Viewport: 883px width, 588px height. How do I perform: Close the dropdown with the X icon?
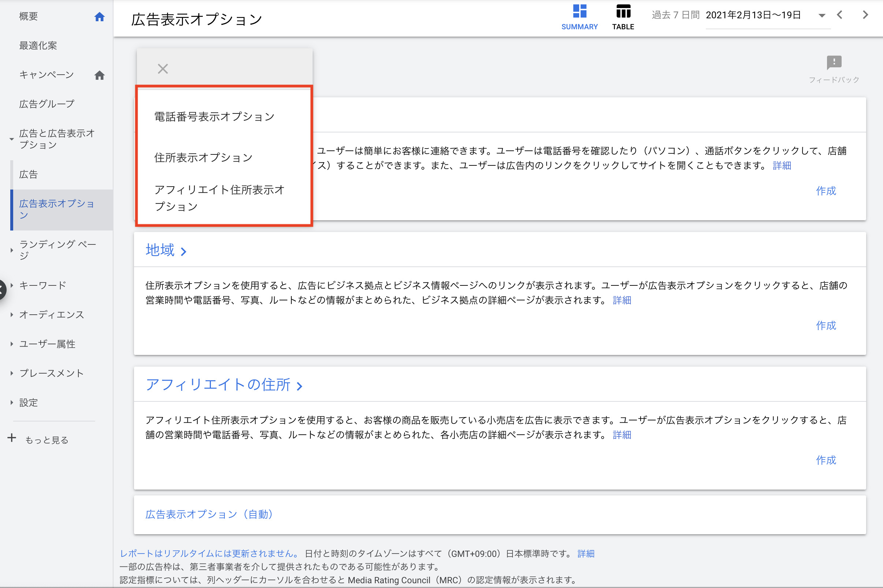163,69
